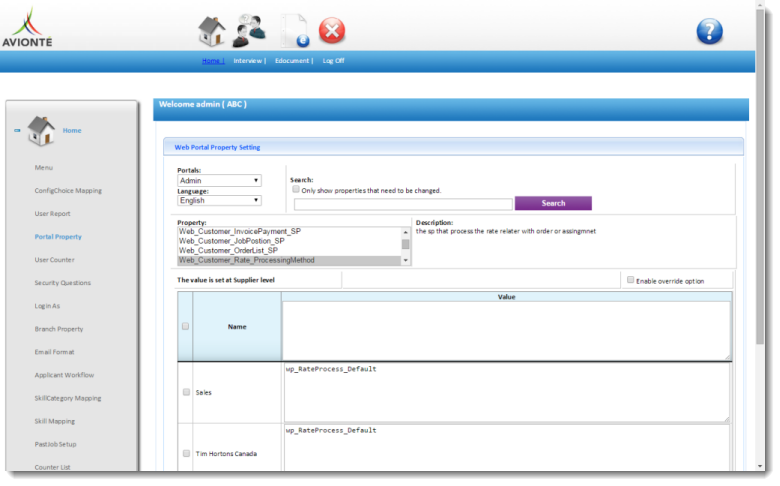The height and width of the screenshot is (486, 780).
Task: Open Portal Property in the sidebar
Action: (58, 237)
